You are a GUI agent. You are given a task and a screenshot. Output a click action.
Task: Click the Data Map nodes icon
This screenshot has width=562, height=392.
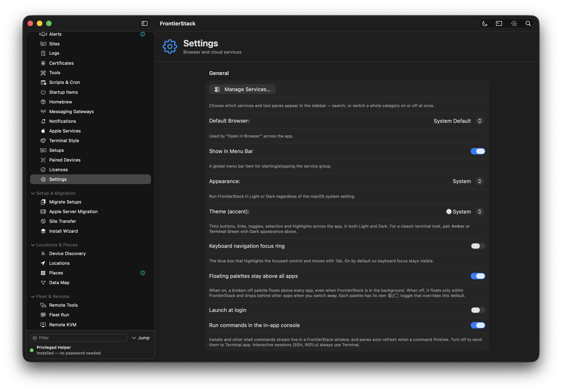(x=43, y=283)
